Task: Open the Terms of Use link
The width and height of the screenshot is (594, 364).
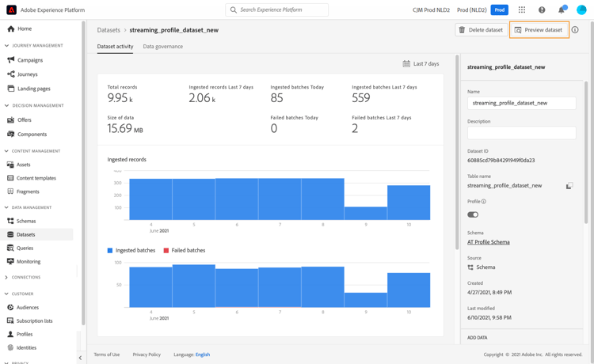Action: [107, 355]
